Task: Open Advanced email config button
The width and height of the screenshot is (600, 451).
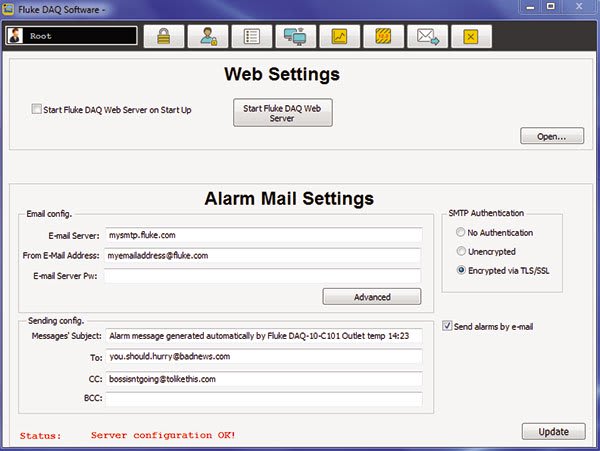Action: point(372,297)
